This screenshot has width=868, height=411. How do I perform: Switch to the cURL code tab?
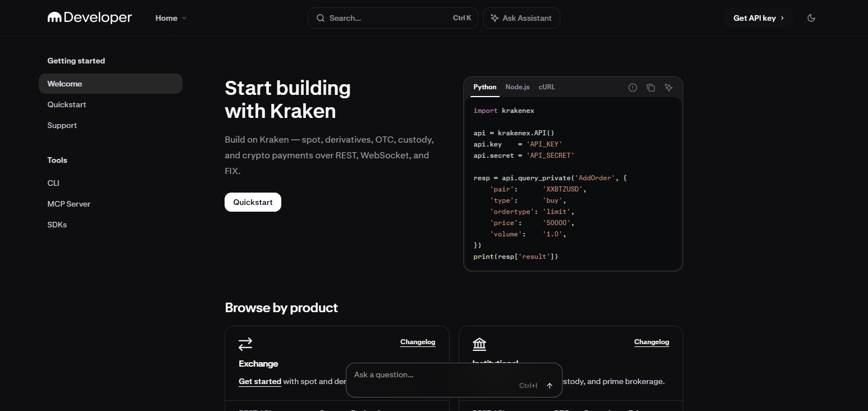coord(547,87)
